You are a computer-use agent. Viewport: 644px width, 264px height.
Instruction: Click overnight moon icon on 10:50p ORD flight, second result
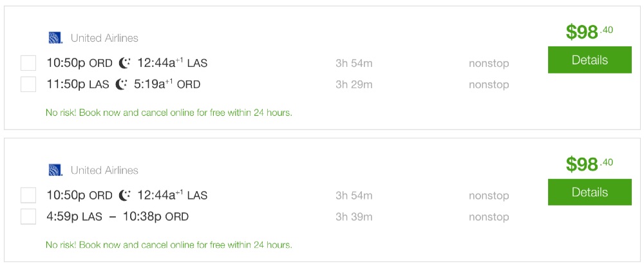coord(125,195)
